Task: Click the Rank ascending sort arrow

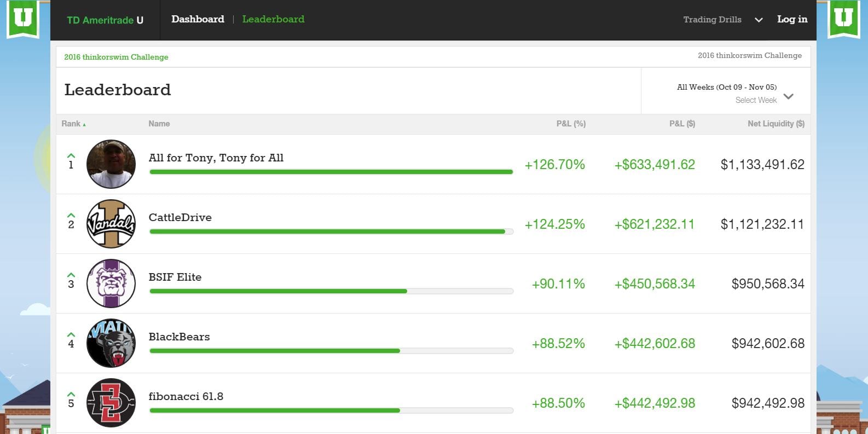Action: coord(84,125)
